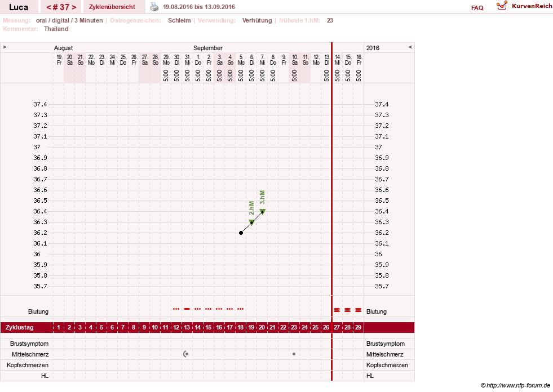Click the 'Thailand' comment text
Image resolution: width=553 pixels, height=392 pixels.
(56, 29)
